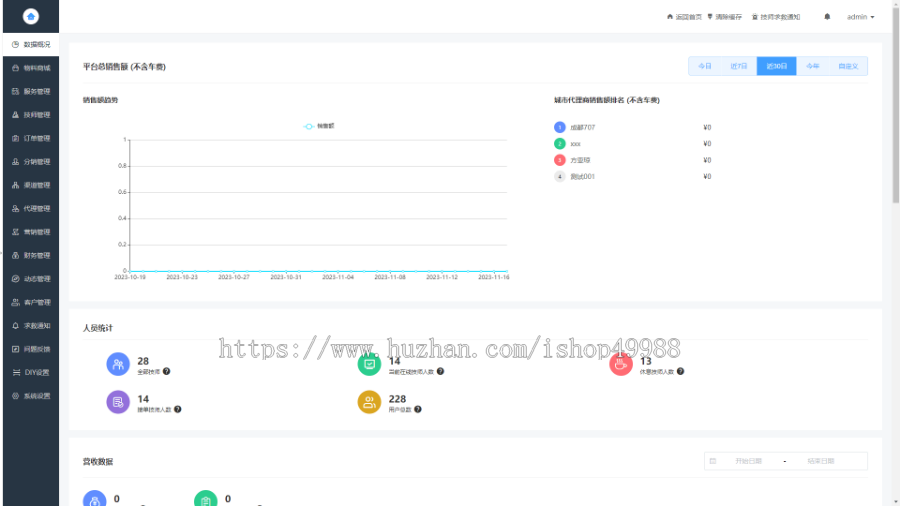Open 分销管理 in the sidebar

click(31, 162)
